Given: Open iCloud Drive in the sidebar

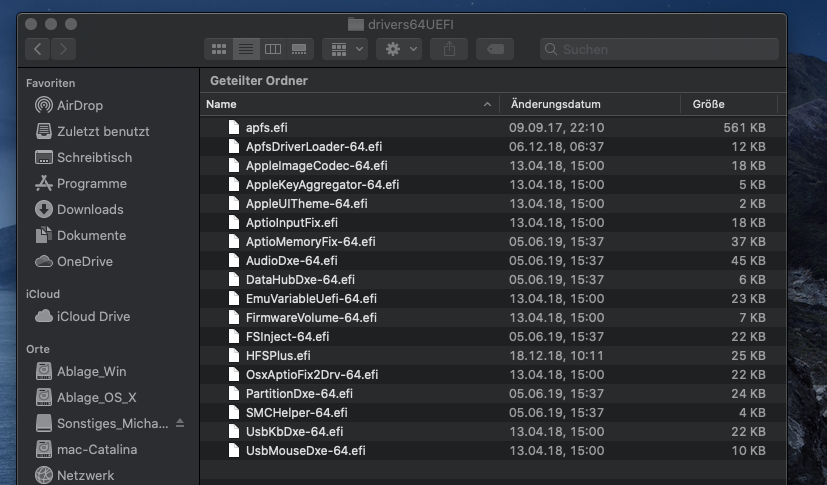Looking at the screenshot, I should click(93, 316).
